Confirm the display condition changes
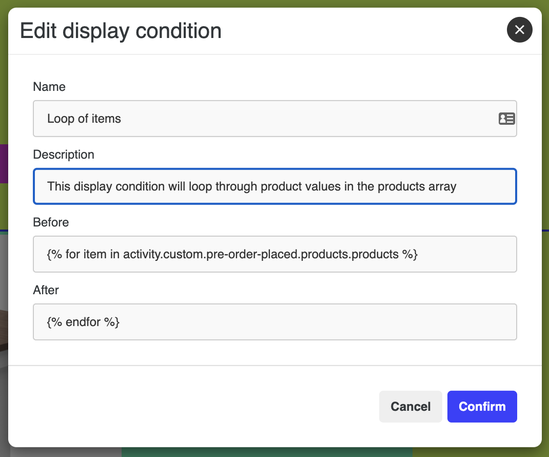Screen dimensions: 549x457 point(482,407)
